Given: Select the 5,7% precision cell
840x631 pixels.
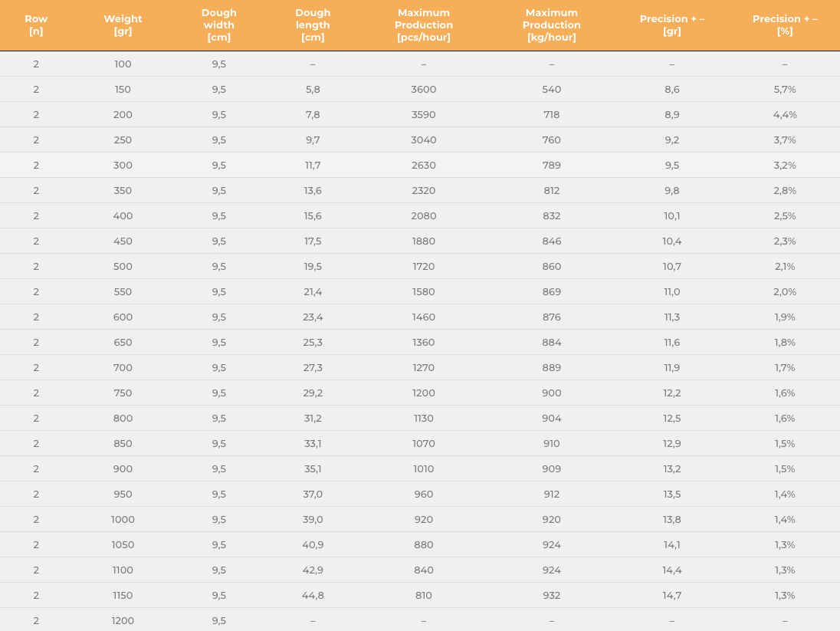Looking at the screenshot, I should pyautogui.click(x=785, y=90).
